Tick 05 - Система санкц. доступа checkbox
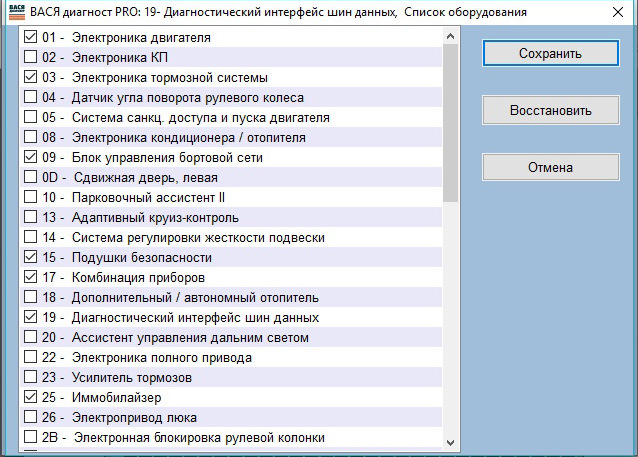Viewport: 638px width, 457px height. pos(31,117)
